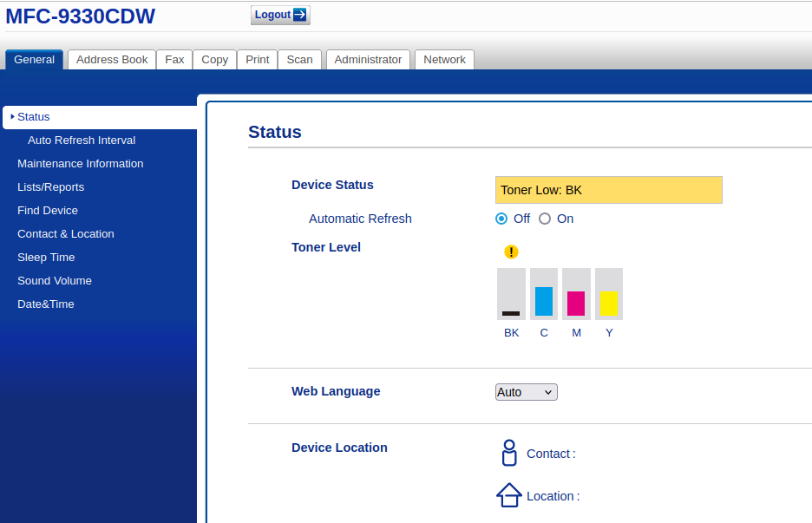This screenshot has width=812, height=523.
Task: Select Status in the sidebar
Action: tap(100, 117)
